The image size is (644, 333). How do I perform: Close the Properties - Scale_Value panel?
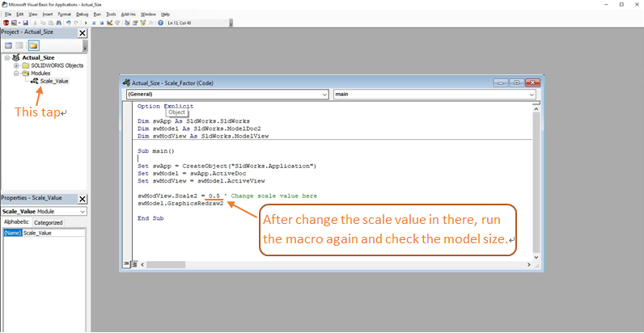coord(83,198)
